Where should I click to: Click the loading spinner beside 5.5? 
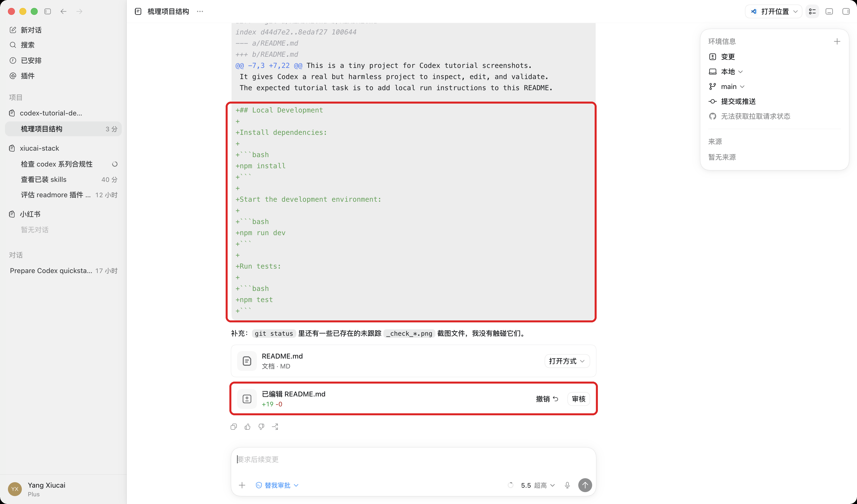point(511,485)
